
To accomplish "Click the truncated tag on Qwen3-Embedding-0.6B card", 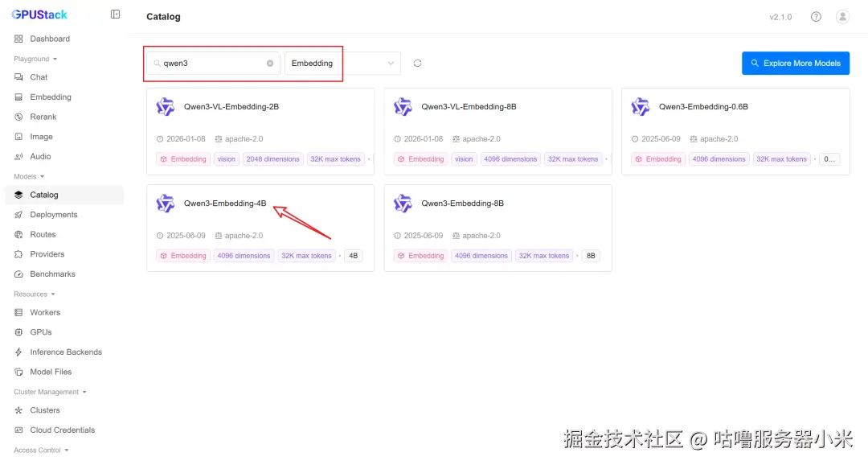I will [829, 159].
